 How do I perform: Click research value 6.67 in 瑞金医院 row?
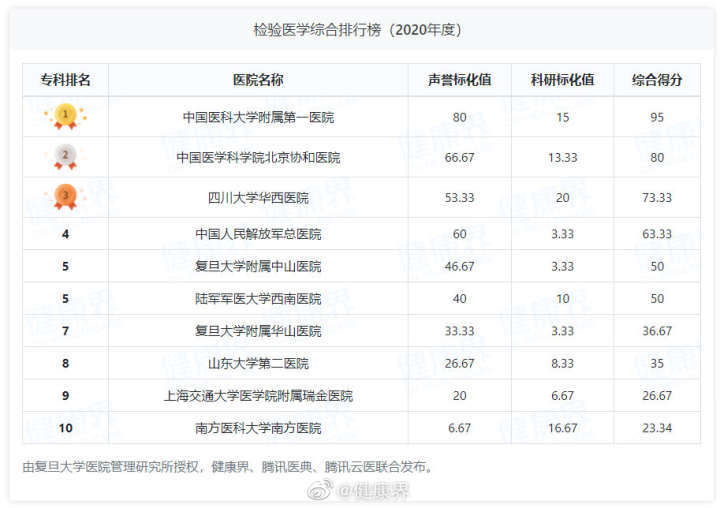[562, 395]
